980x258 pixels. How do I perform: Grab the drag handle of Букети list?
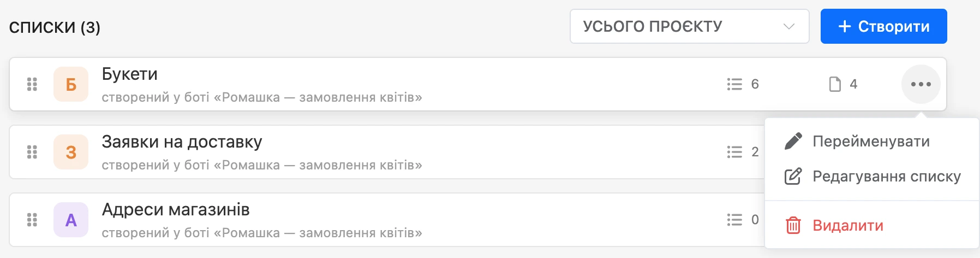(x=32, y=84)
